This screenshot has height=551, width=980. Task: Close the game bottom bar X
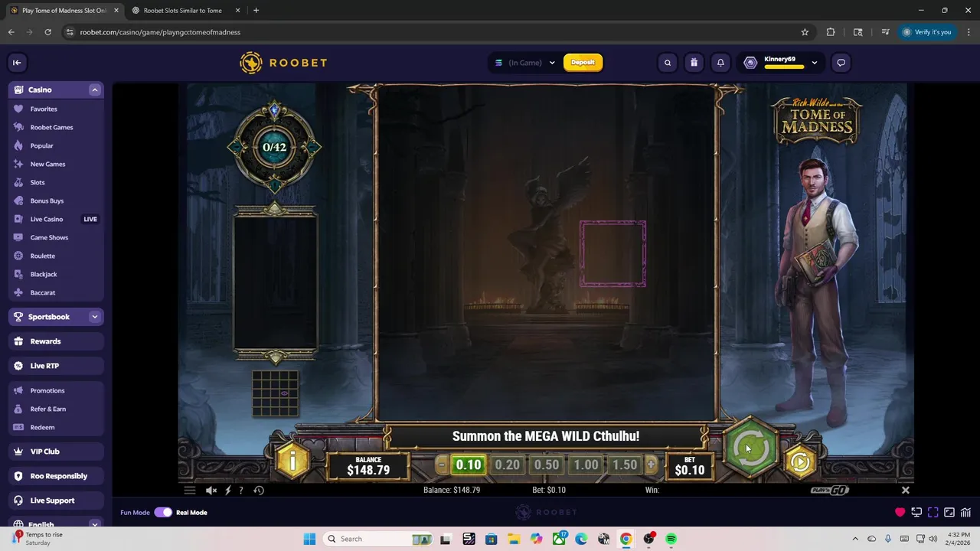906,490
